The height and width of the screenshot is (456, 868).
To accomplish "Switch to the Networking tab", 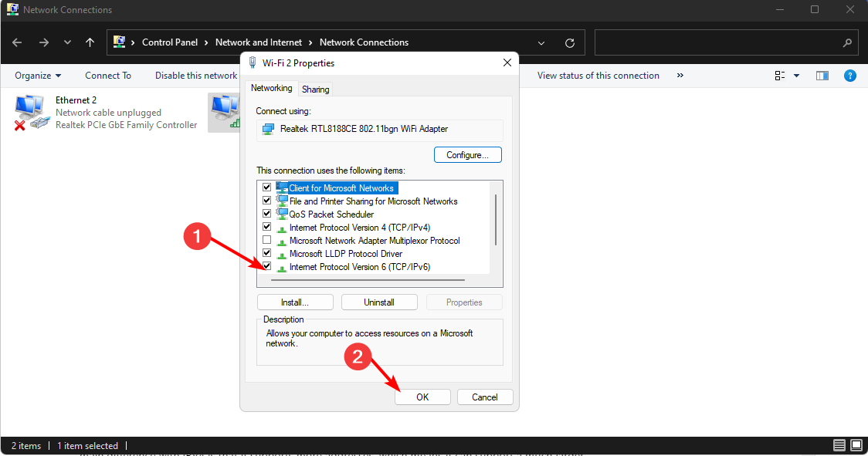I will tap(271, 88).
